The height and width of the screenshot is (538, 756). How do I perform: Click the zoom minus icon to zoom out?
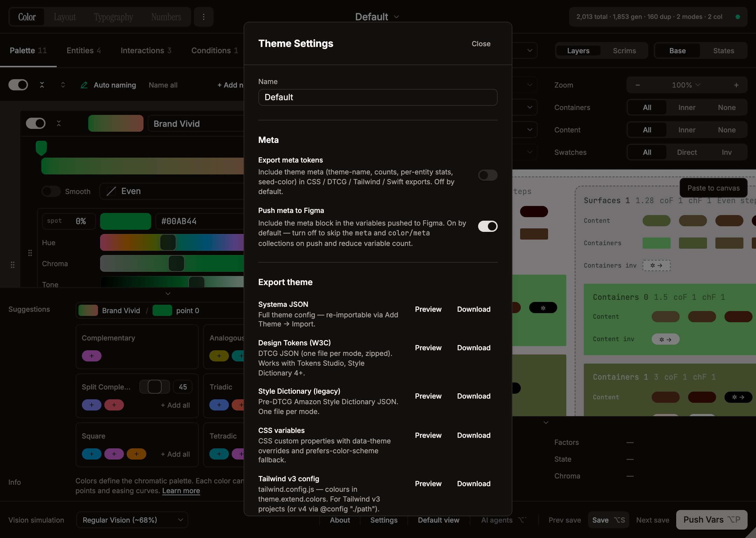[638, 85]
